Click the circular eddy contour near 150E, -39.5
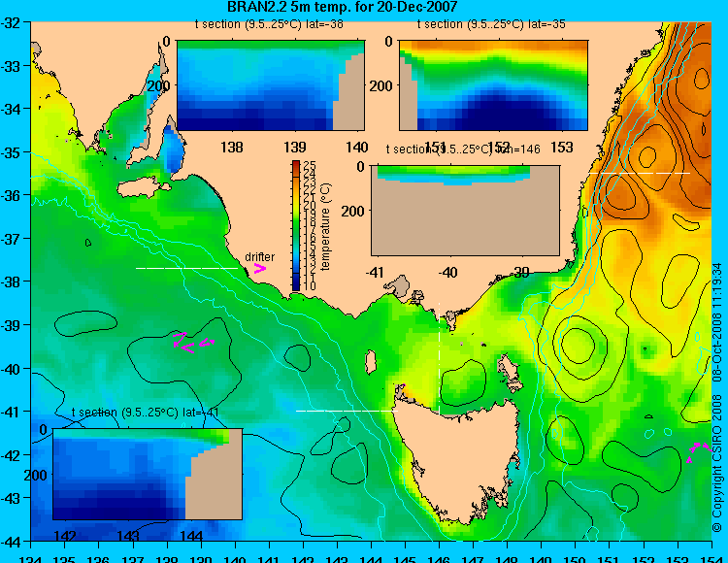This screenshot has width=728, height=563. (578, 345)
